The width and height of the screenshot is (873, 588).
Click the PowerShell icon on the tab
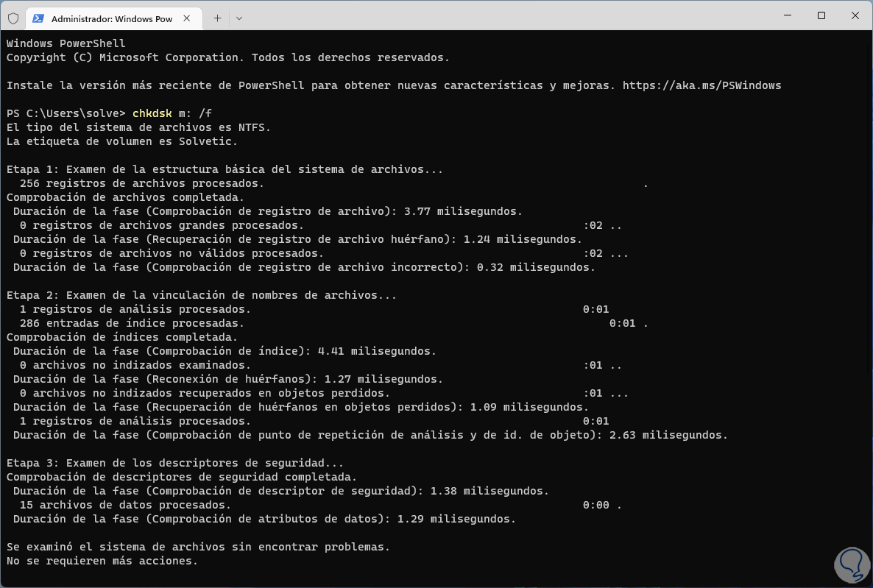click(38, 18)
